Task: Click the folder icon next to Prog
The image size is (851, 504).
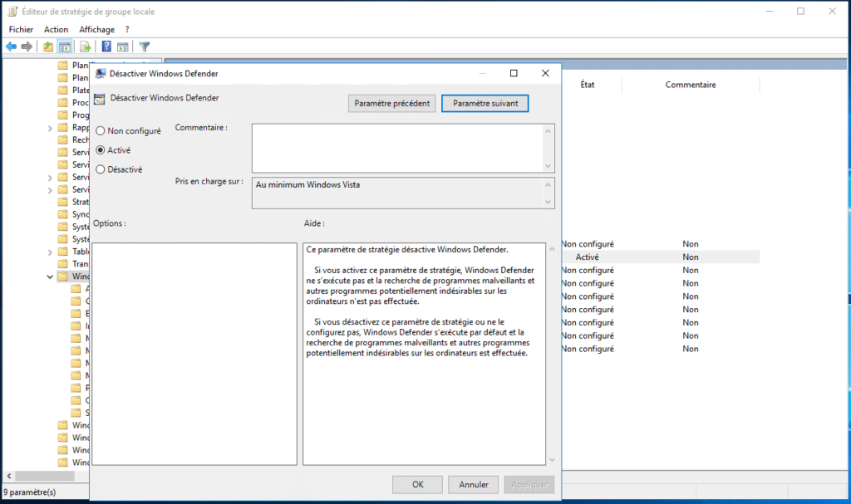Action: point(63,115)
